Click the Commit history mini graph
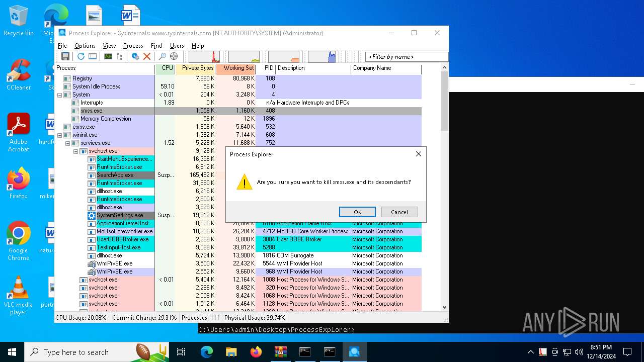Viewport: 644px width, 362px height. tap(244, 56)
